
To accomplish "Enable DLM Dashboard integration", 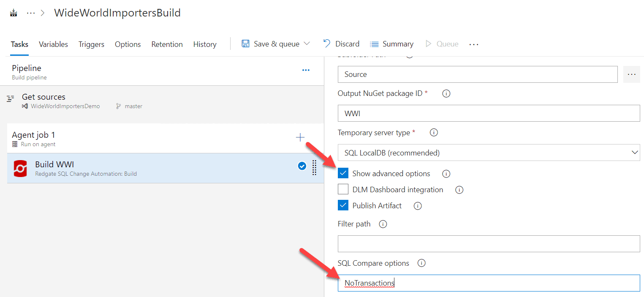I will [342, 189].
